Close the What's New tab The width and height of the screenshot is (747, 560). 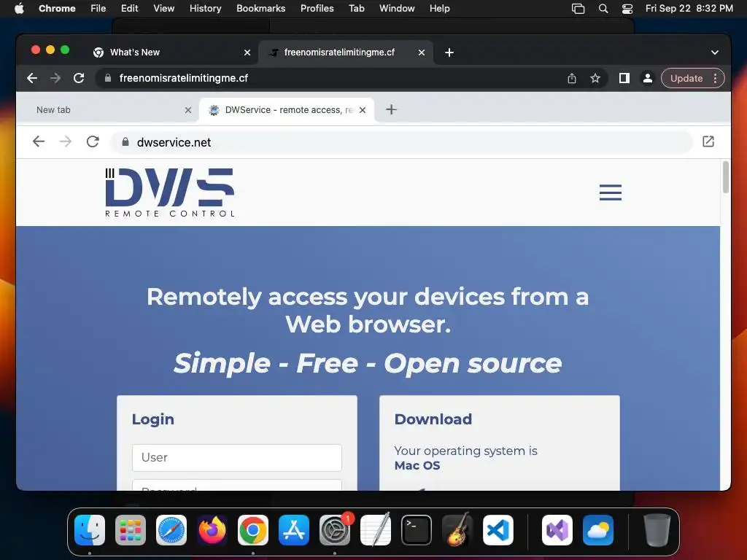(x=247, y=52)
